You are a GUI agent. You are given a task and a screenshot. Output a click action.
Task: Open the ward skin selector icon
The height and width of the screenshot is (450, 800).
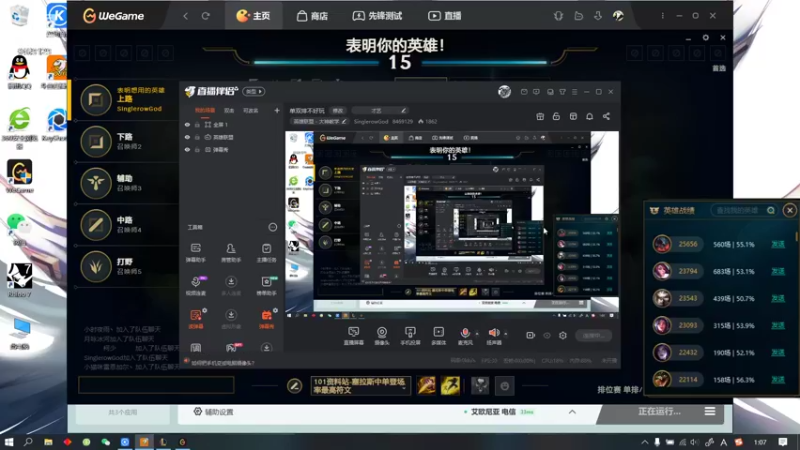coord(480,386)
